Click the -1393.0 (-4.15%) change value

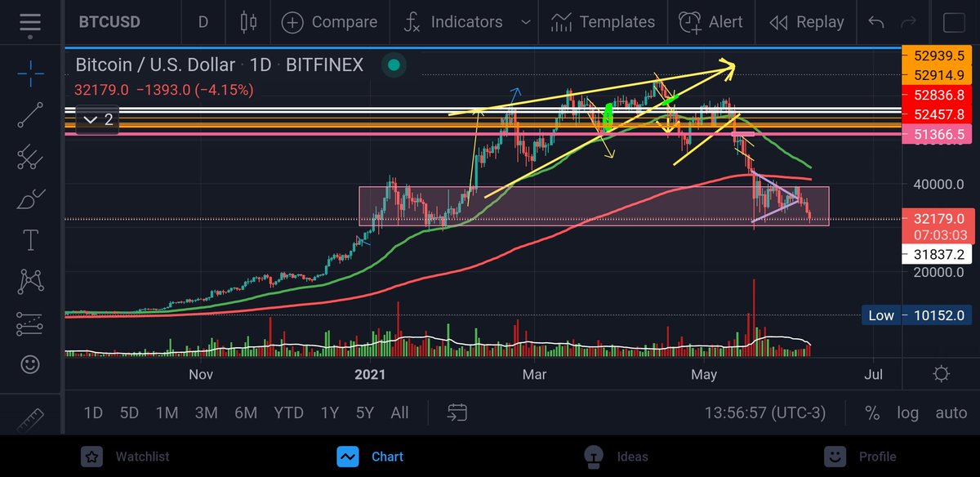click(195, 90)
